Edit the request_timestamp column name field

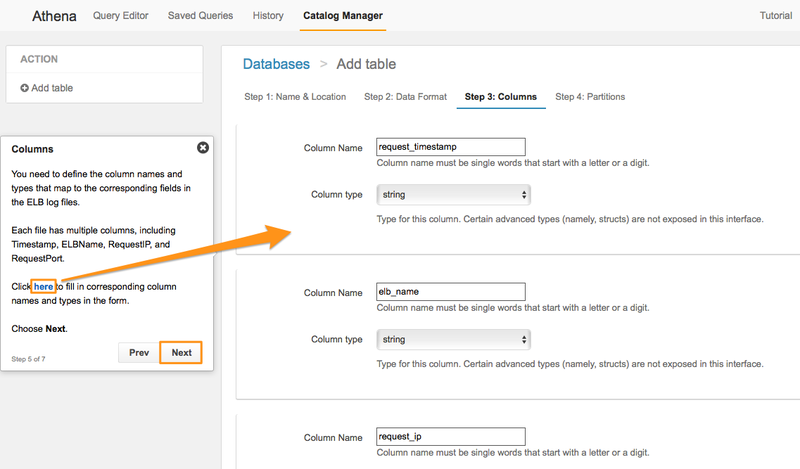click(x=451, y=146)
